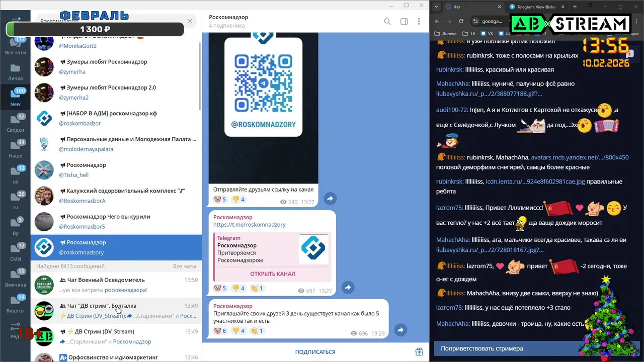
Task: Open Чат "ДВ стрим". Болталка message result
Action: (x=116, y=311)
